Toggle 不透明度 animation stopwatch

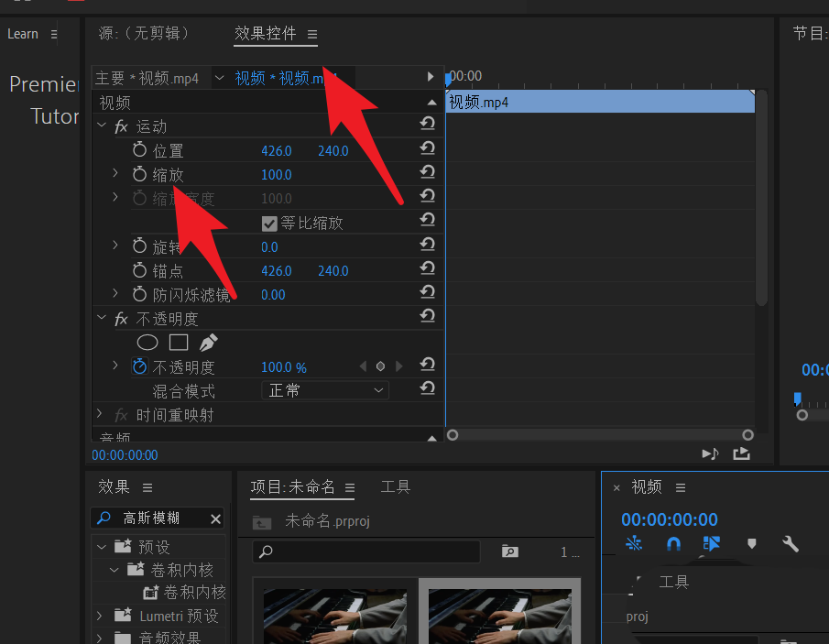pyautogui.click(x=139, y=366)
